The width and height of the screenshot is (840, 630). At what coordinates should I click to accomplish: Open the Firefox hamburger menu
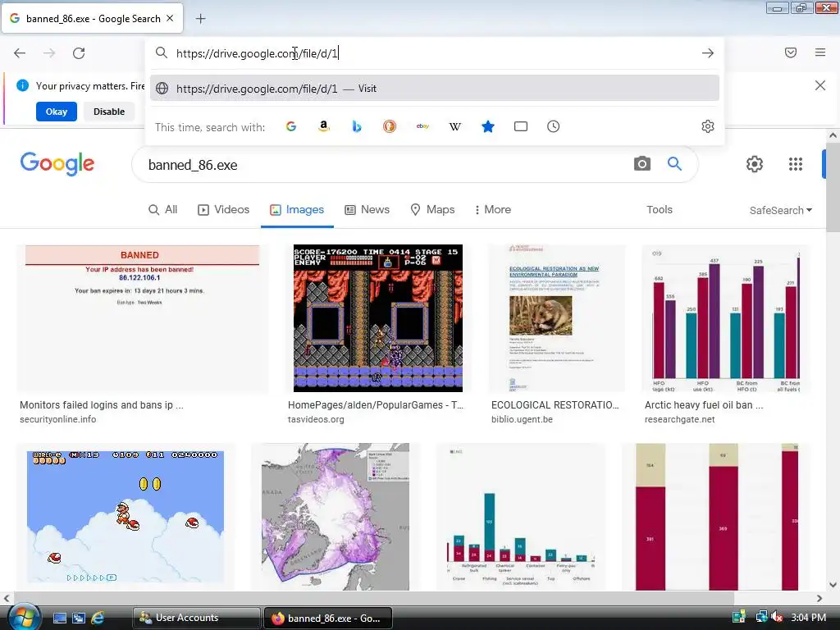820,52
